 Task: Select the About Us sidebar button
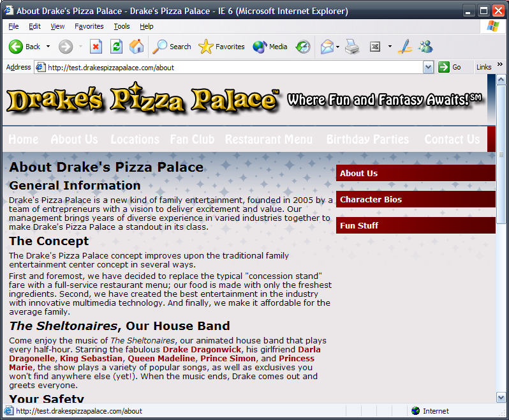(415, 173)
